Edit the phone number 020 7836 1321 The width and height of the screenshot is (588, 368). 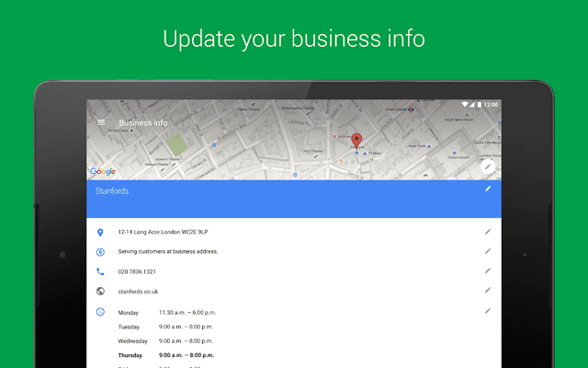(x=488, y=270)
